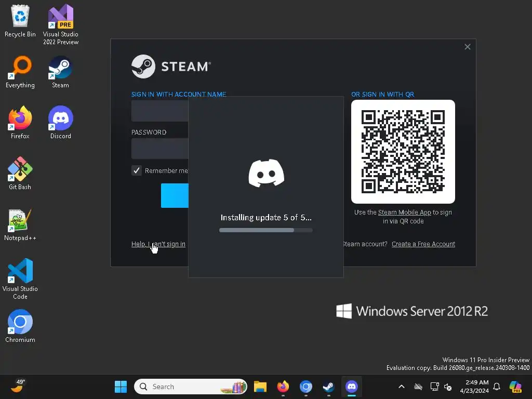Open the Steam Mobile App link
This screenshot has width=532, height=399.
(404, 212)
